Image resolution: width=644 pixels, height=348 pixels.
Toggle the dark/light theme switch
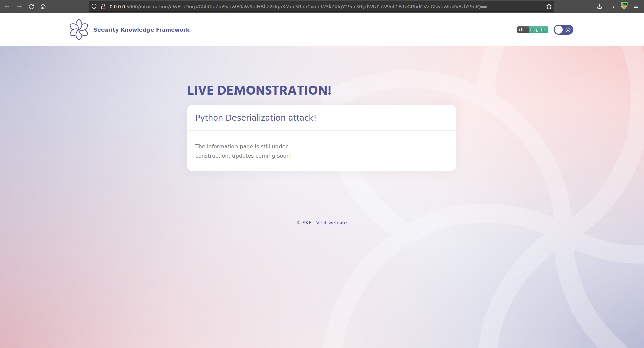pos(563,30)
